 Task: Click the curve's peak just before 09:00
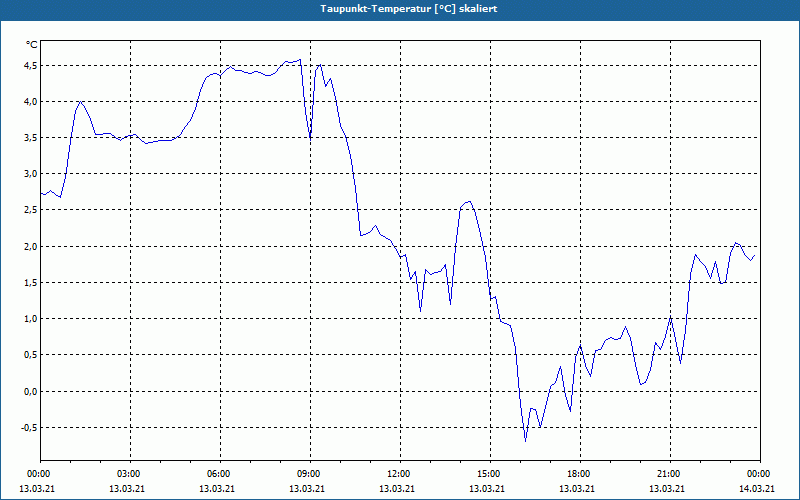(x=300, y=60)
